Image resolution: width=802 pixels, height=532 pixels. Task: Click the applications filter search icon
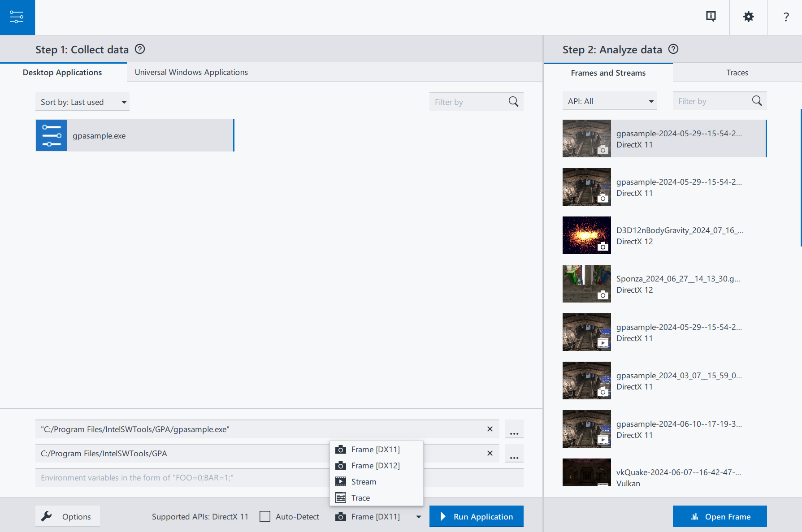click(x=513, y=102)
